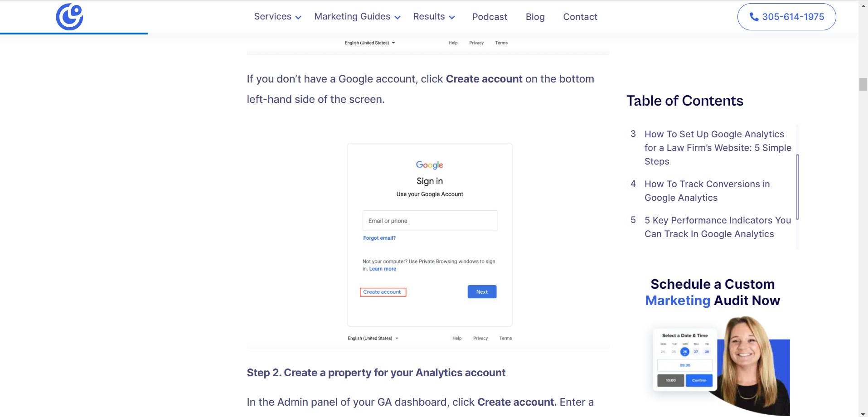868x417 pixels.
Task: Open the Contact page link
Action: pyautogui.click(x=580, y=17)
